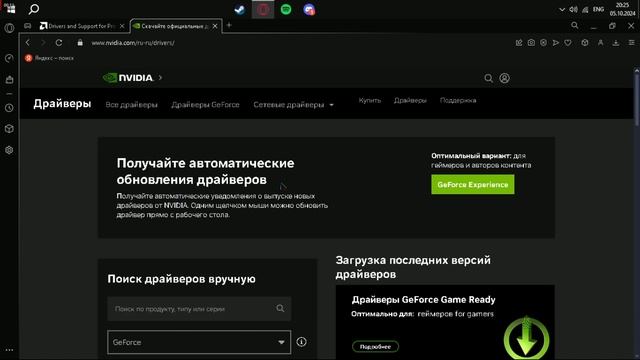
Task: Go back to the previous page
Action: tap(28, 42)
